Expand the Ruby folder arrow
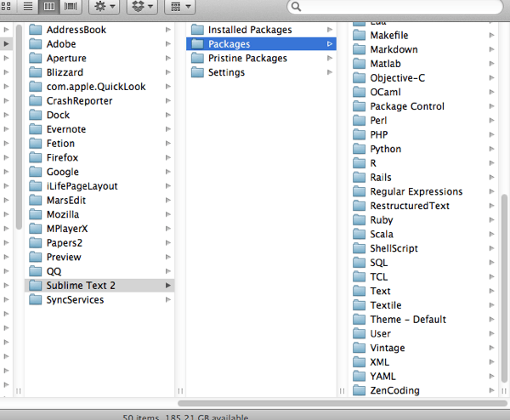Image resolution: width=510 pixels, height=420 pixels. pyautogui.click(x=491, y=220)
